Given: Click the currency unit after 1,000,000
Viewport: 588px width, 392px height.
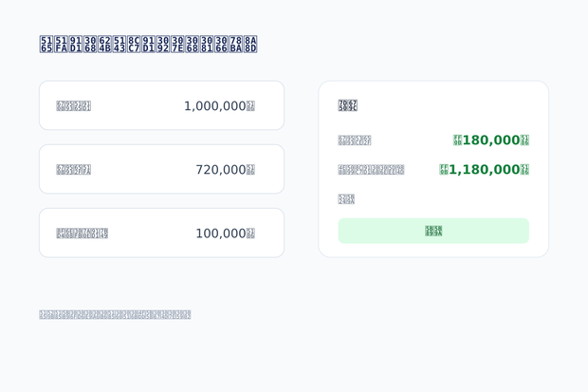Looking at the screenshot, I should click(x=251, y=106).
